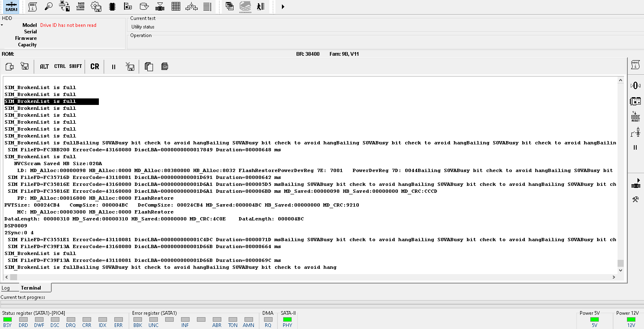Toggle the SHIFT key modifier
This screenshot has height=329, width=644.
coord(76,66)
